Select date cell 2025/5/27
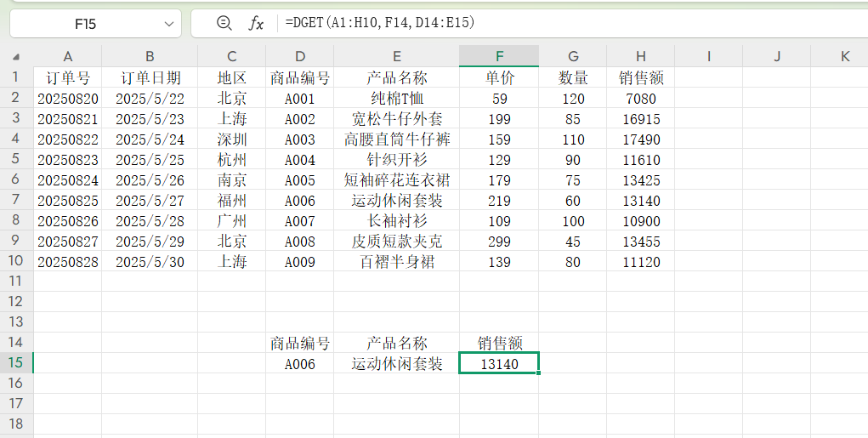The width and height of the screenshot is (868, 438). click(150, 201)
